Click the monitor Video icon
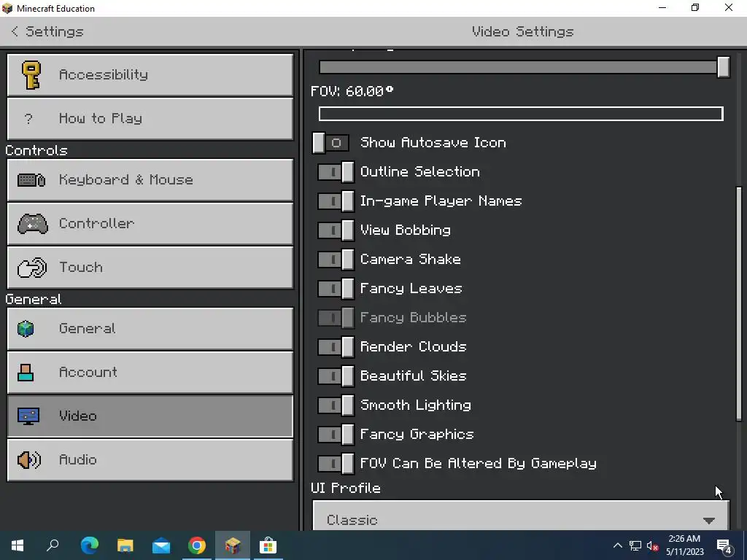This screenshot has width=747, height=560. pos(28,416)
